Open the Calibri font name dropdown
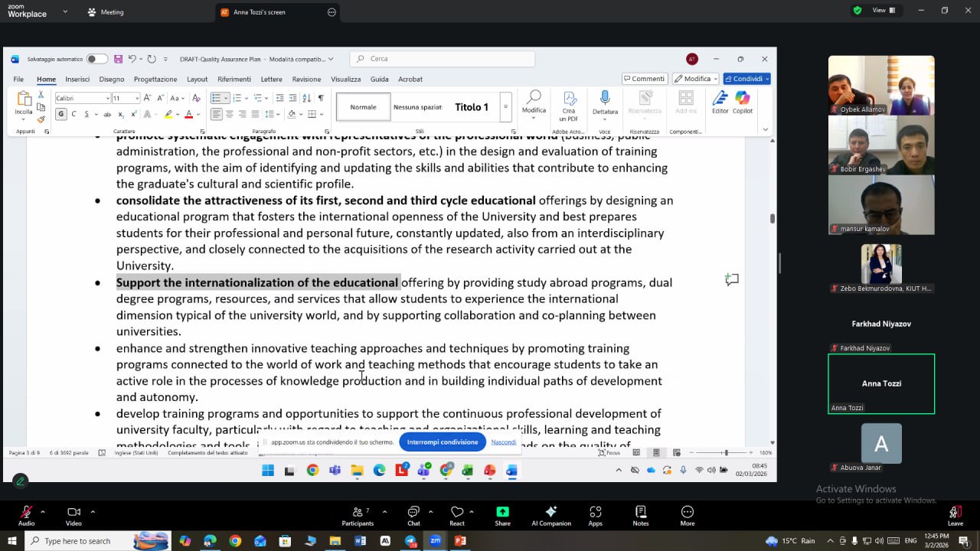 coord(106,98)
